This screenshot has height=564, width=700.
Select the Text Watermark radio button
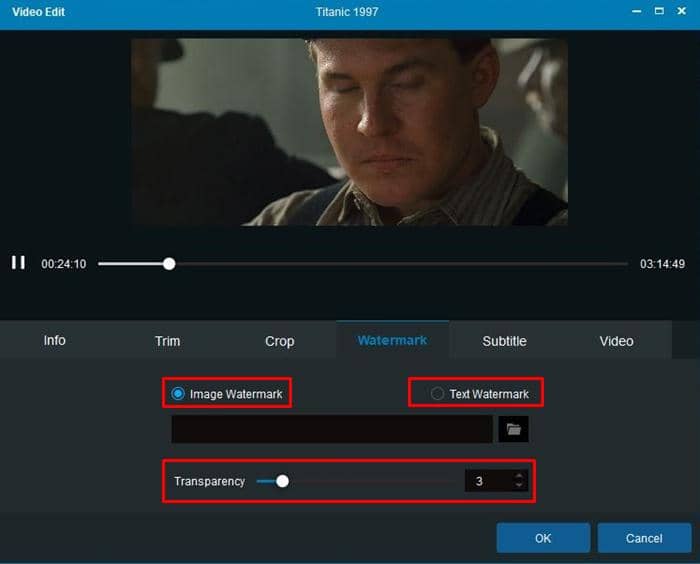click(x=437, y=393)
